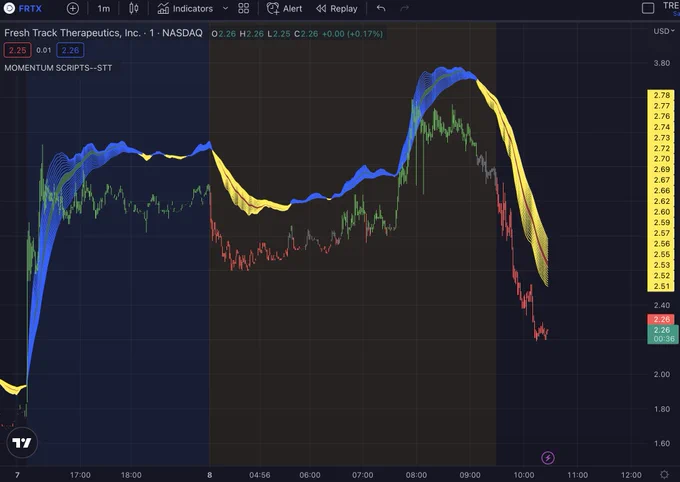Start bar Replay mode
The width and height of the screenshot is (680, 482).
(x=337, y=8)
